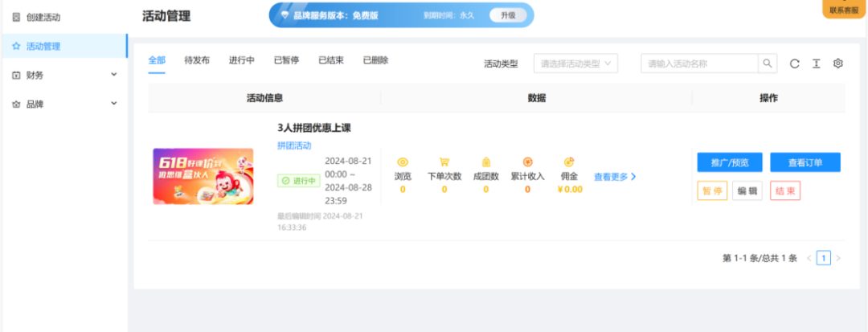Image resolution: width=868 pixels, height=332 pixels.
Task: Switch to the 已结束 tab
Action: pos(331,60)
